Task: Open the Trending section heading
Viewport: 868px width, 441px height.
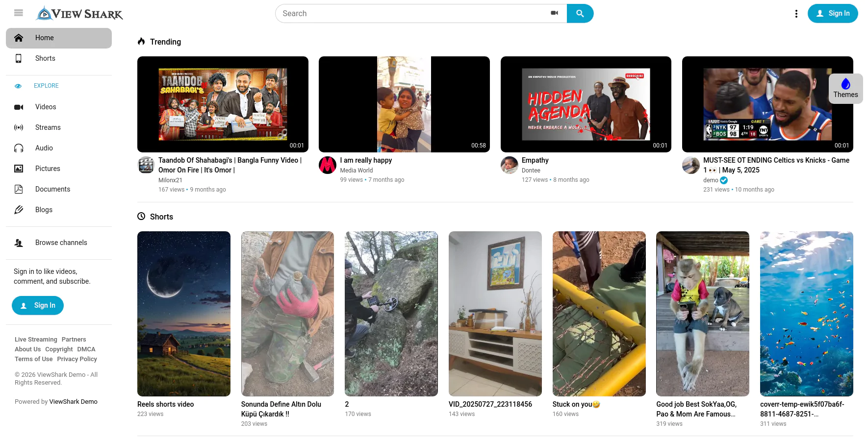Action: pyautogui.click(x=165, y=42)
